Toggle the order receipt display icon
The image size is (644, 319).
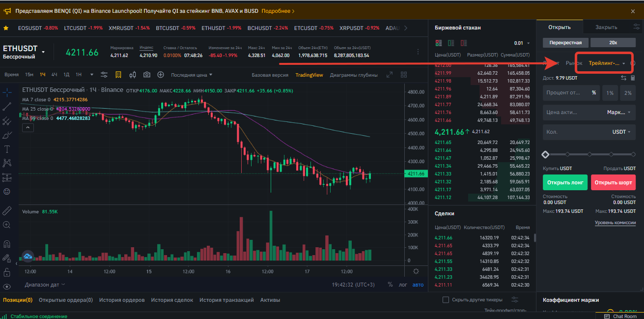click(118, 75)
